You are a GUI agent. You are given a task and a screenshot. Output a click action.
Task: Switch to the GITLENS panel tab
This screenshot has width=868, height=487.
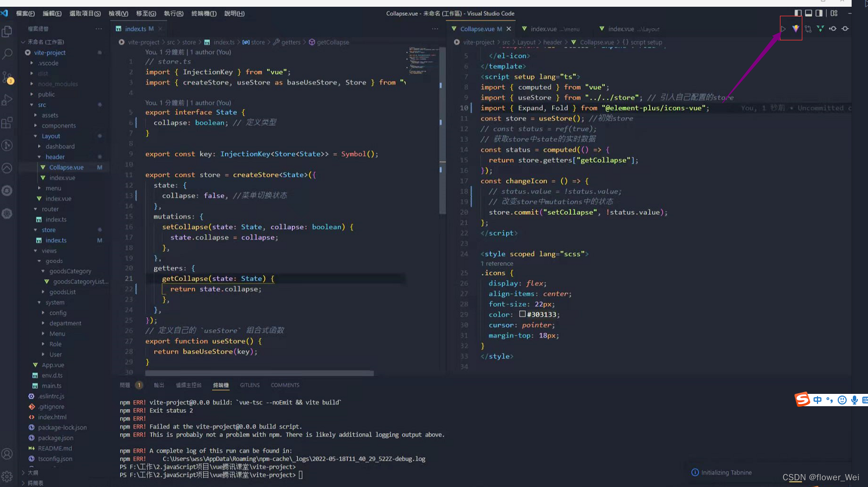(x=250, y=385)
